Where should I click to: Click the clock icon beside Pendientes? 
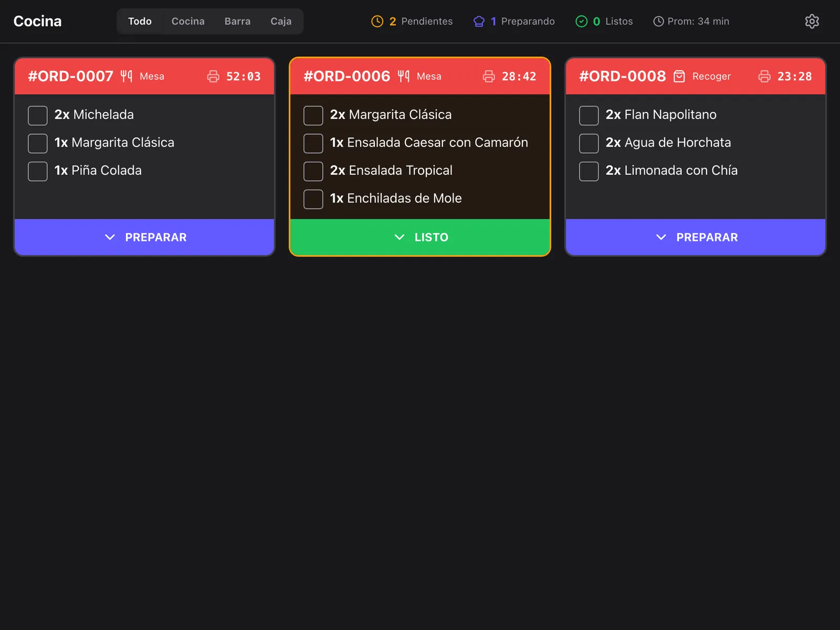pos(377,21)
